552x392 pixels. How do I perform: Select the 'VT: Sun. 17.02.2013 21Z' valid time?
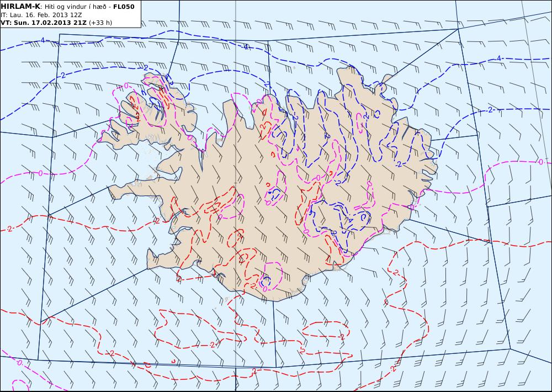(44, 23)
